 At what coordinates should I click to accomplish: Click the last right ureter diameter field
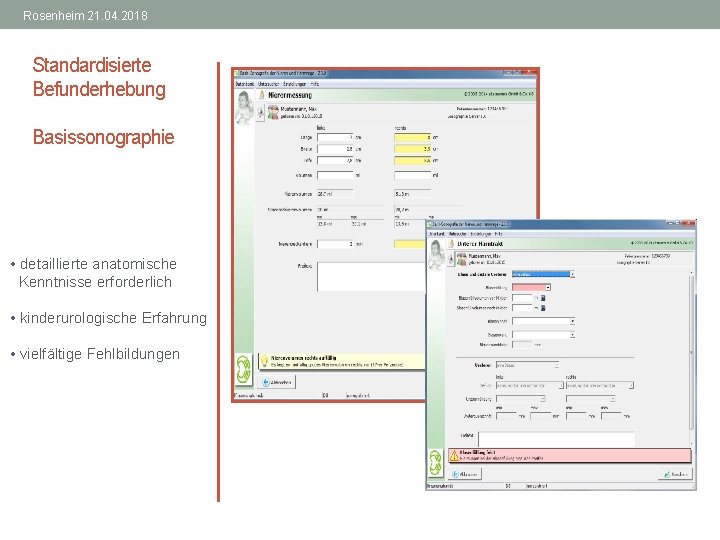coord(611,416)
